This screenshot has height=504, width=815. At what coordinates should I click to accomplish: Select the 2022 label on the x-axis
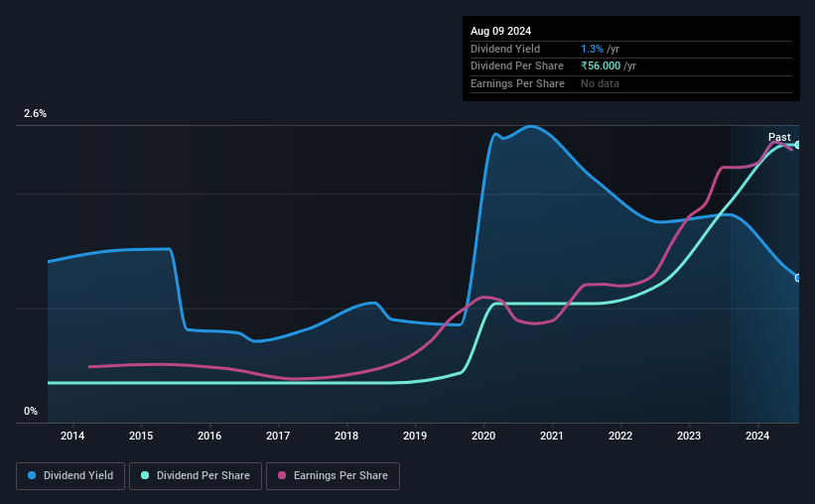pos(620,436)
